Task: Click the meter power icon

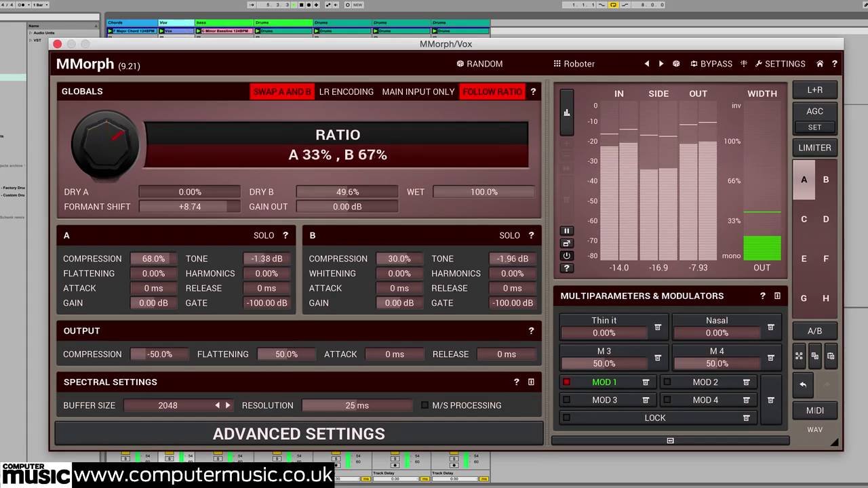Action: [566, 256]
